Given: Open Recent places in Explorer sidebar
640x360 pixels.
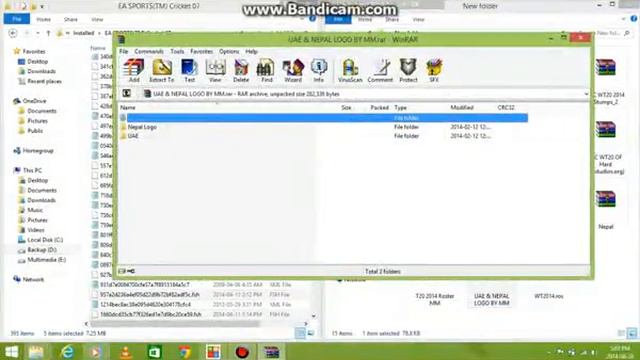Looking at the screenshot, I should click(44, 81).
